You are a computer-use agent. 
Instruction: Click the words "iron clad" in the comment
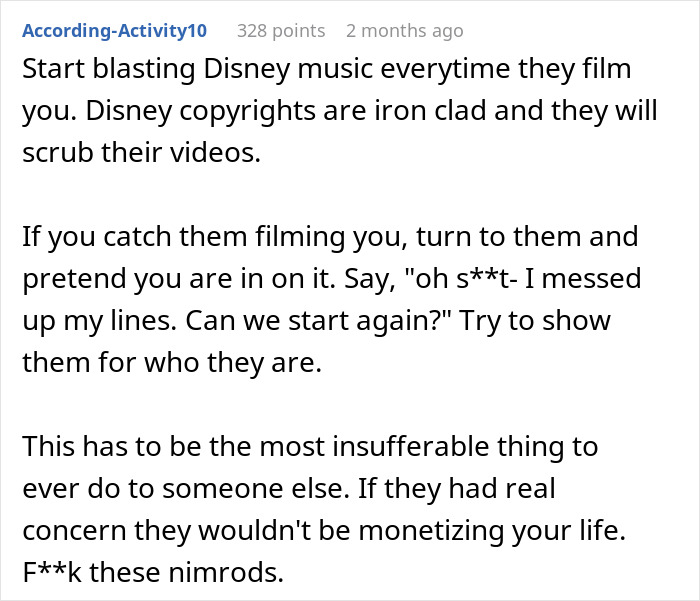click(x=430, y=111)
